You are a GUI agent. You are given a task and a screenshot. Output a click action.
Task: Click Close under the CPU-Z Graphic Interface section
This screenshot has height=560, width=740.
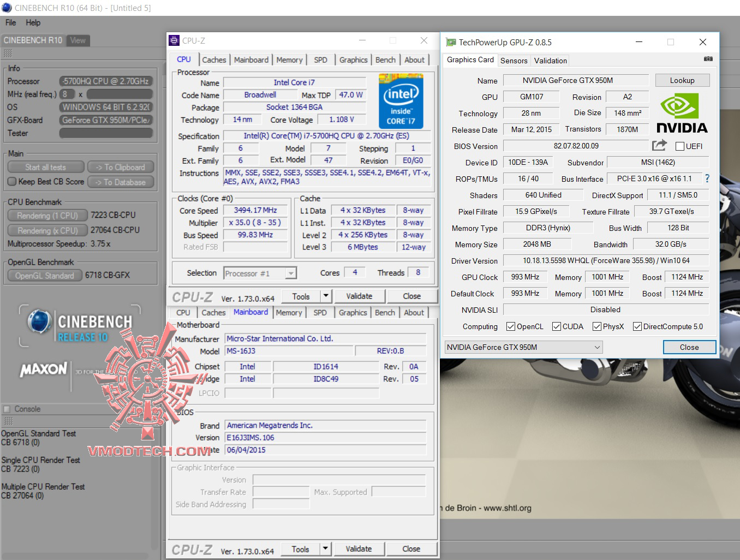[x=411, y=549]
